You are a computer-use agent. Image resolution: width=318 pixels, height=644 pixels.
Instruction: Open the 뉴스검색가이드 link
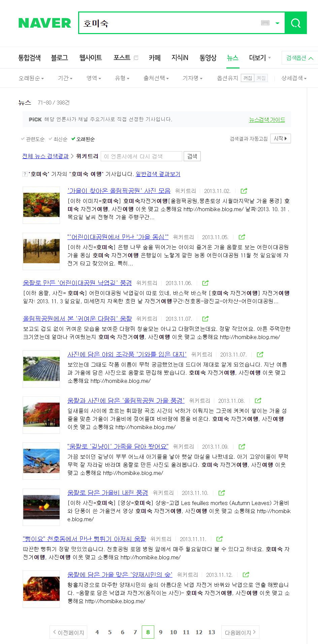click(267, 120)
